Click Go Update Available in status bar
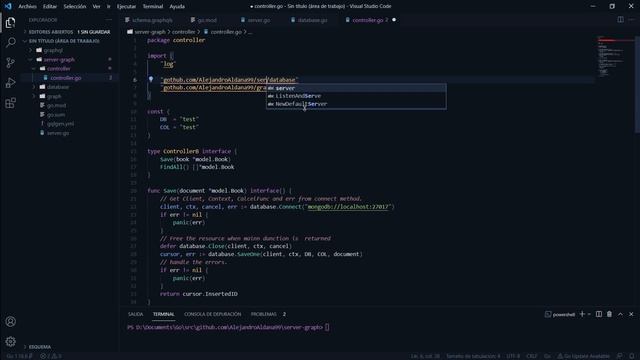The image size is (640, 360). click(583, 356)
